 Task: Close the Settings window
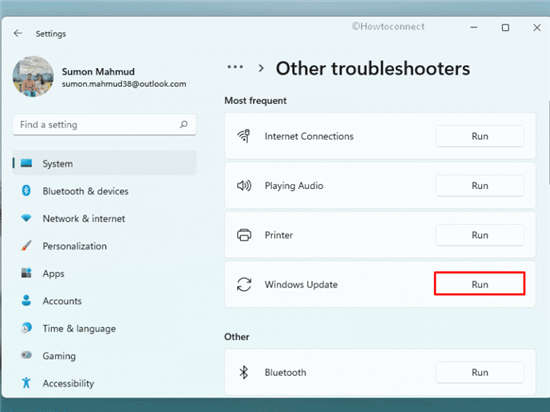[x=537, y=27]
